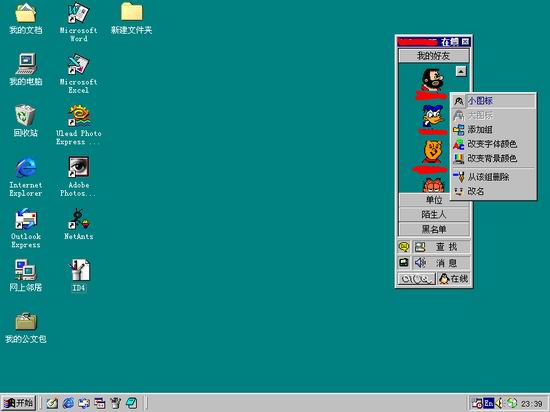Open the 开始 Start menu

point(19,403)
